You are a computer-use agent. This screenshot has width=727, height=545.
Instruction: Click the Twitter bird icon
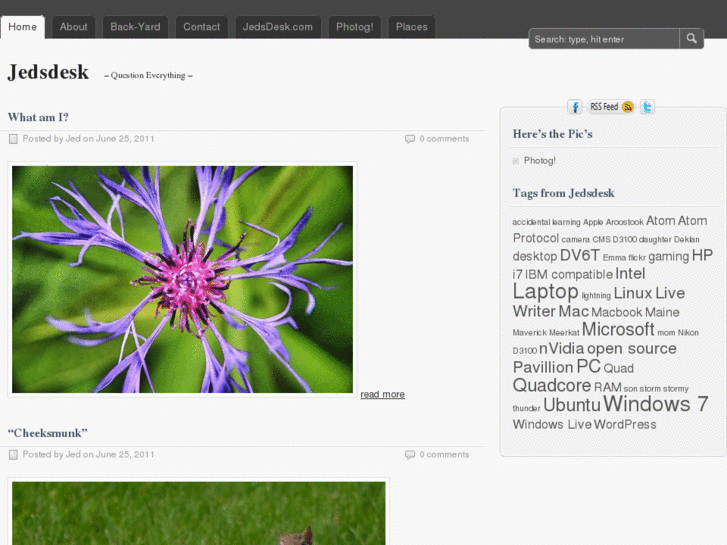(x=647, y=107)
